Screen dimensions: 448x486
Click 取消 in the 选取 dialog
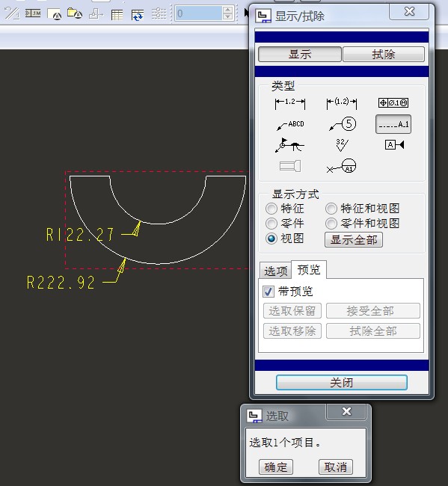pyautogui.click(x=336, y=467)
